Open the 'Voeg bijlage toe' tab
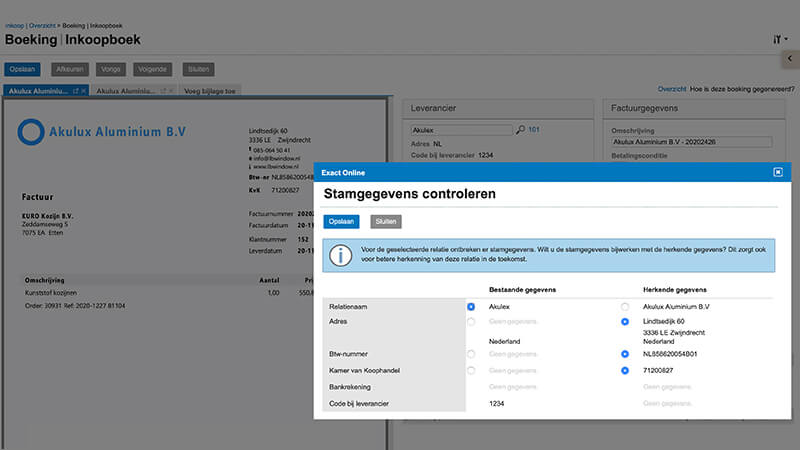Viewport: 800px width, 450px height. pos(210,91)
